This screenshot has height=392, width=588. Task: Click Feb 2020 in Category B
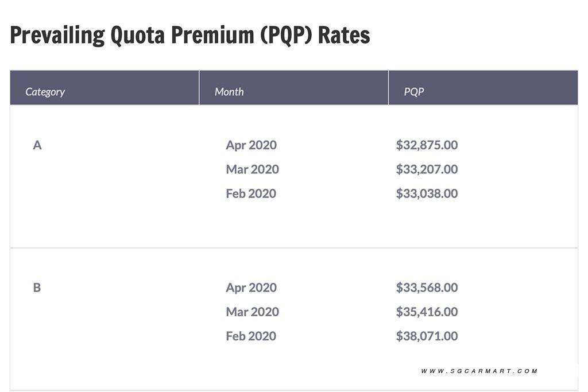(x=251, y=336)
